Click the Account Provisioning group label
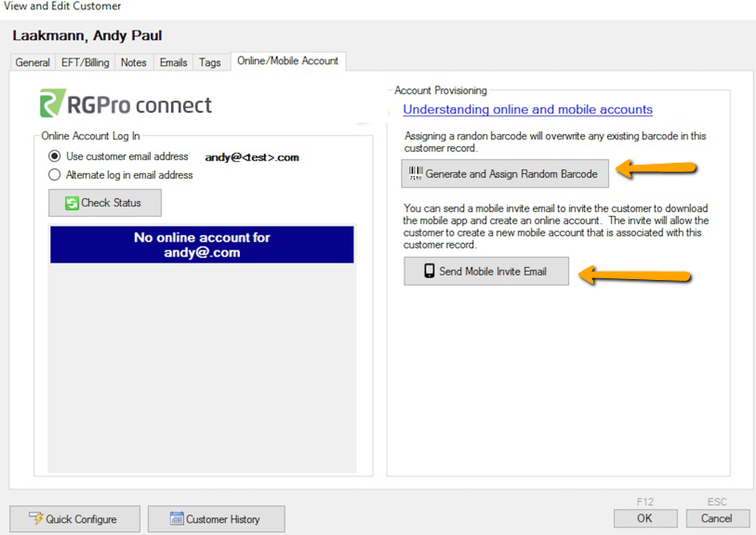 (x=441, y=90)
